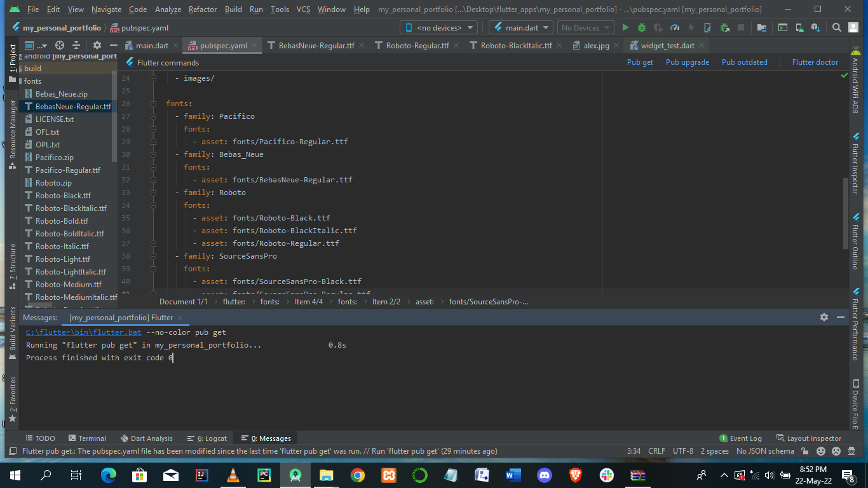The image size is (868, 488).
Task: Click Flutter doctor link
Action: coord(815,62)
